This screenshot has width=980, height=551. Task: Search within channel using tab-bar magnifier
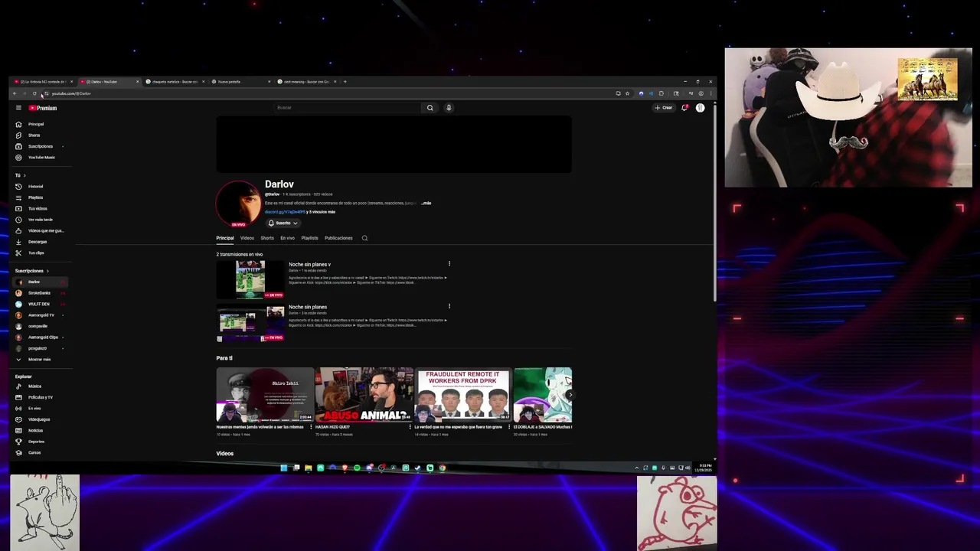click(364, 238)
